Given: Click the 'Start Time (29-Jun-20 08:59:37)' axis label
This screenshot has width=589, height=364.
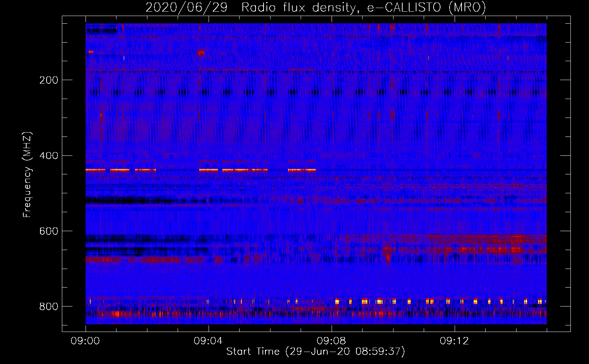Looking at the screenshot, I should (x=316, y=352).
